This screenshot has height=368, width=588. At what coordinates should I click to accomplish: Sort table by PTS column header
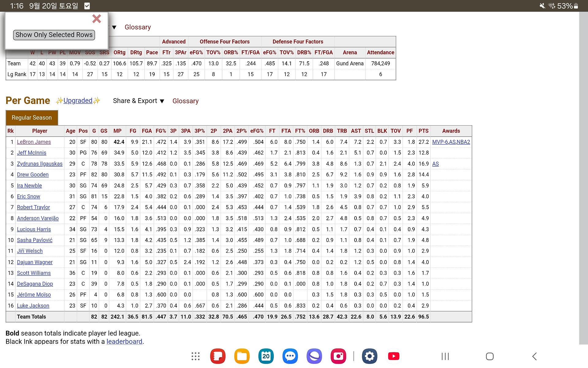click(x=424, y=131)
